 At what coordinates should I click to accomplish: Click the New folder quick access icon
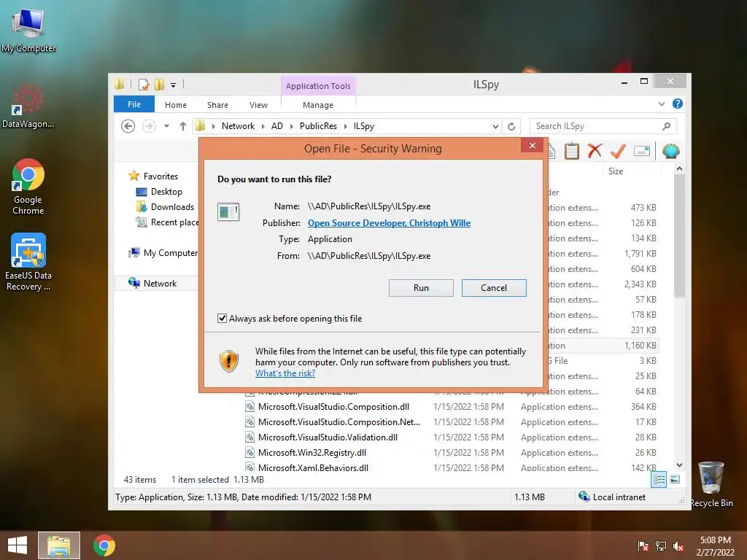click(x=159, y=85)
